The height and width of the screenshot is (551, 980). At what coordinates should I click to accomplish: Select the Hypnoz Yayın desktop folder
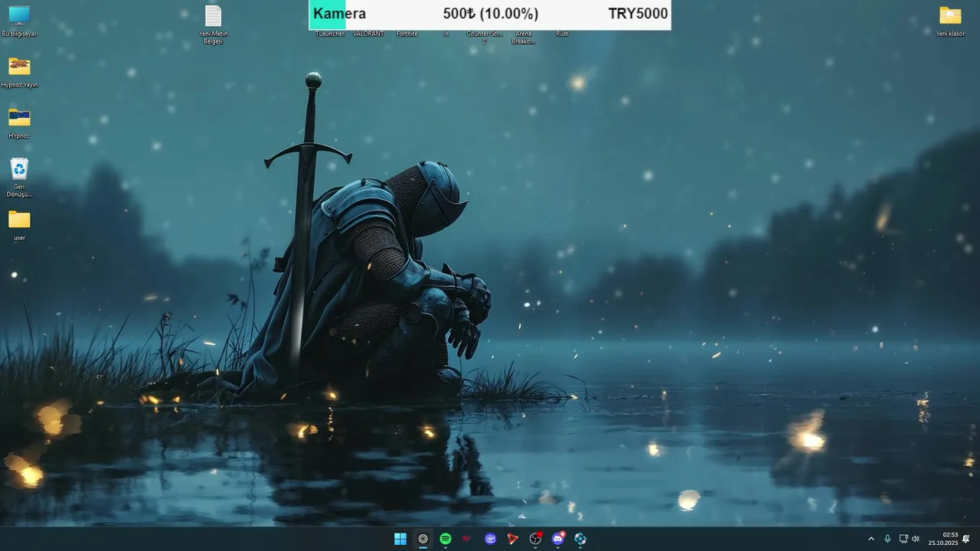coord(19,73)
